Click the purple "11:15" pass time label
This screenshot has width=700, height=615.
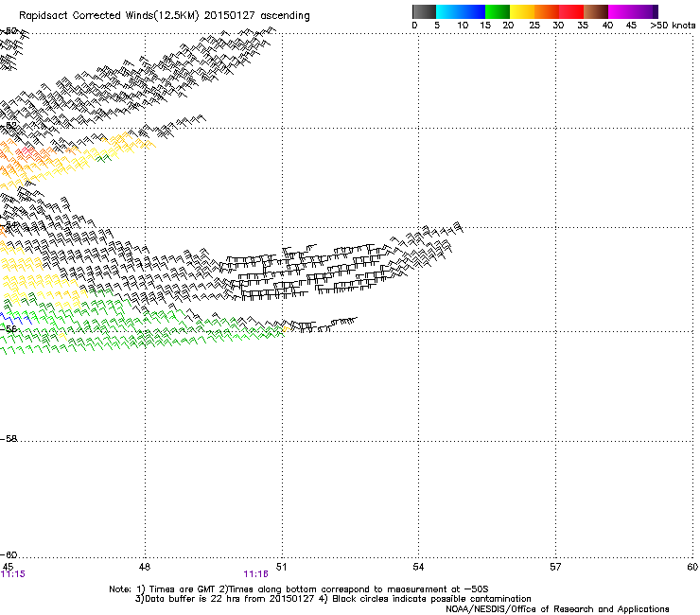pos(13,574)
